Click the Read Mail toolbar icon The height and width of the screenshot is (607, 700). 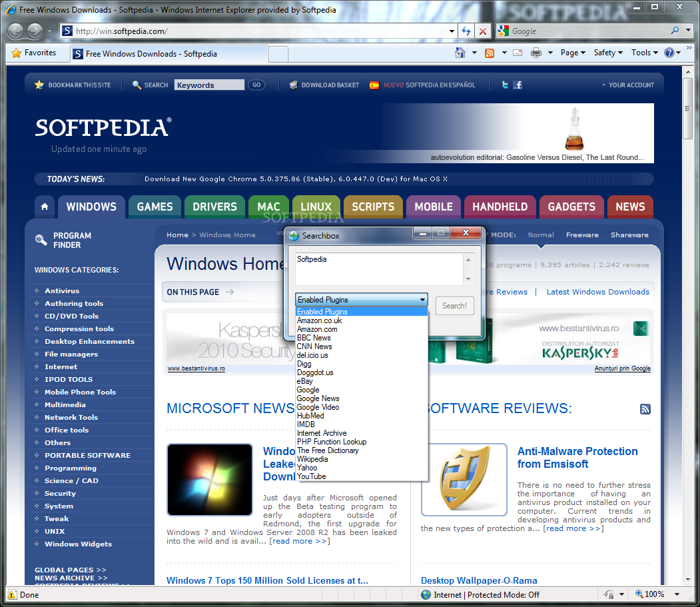518,53
